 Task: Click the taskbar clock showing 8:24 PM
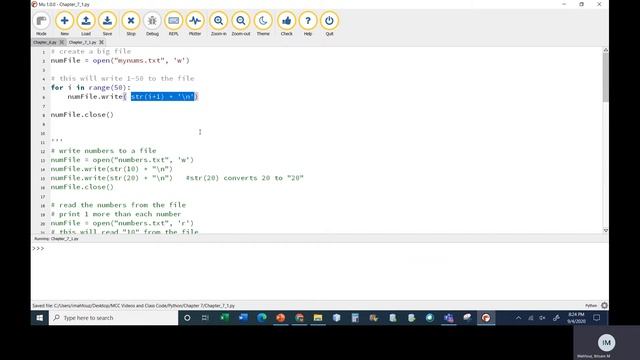pos(576,318)
